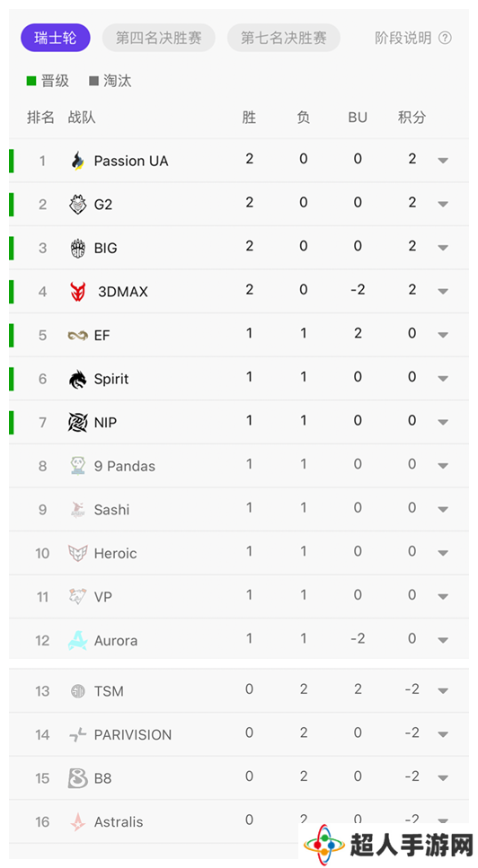
Task: Click the Spirit dragon logo
Action: [78, 379]
